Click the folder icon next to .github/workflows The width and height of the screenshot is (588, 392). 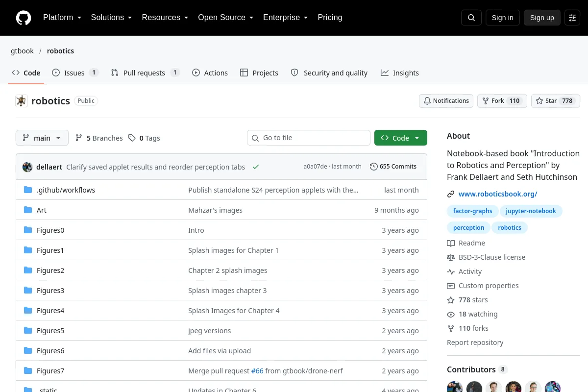[28, 190]
